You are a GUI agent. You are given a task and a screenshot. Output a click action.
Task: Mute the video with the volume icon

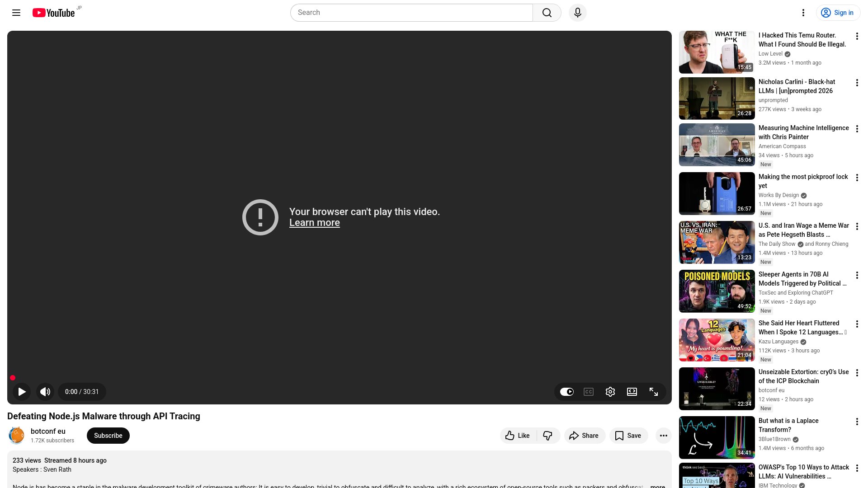(45, 392)
